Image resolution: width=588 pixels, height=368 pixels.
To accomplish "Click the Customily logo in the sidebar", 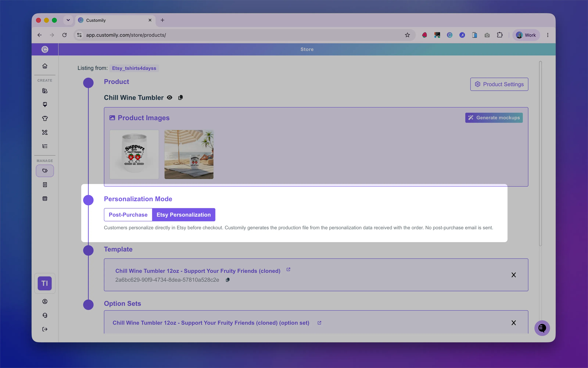I will point(45,49).
